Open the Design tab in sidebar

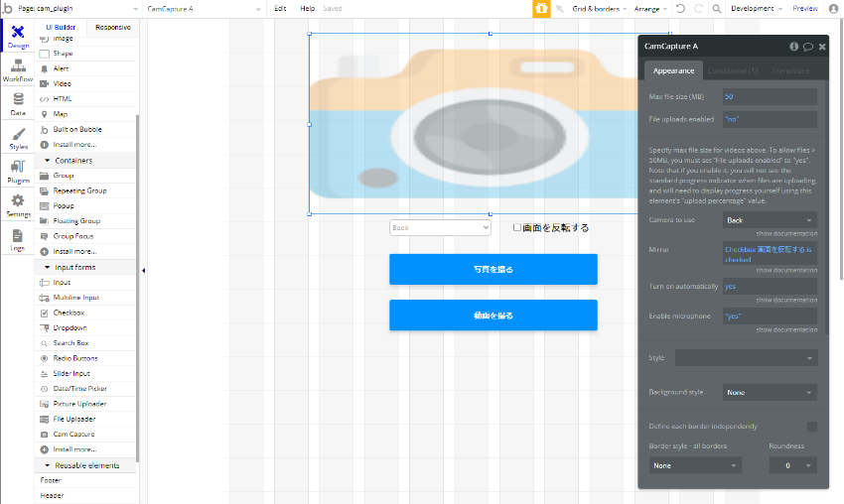click(x=18, y=36)
